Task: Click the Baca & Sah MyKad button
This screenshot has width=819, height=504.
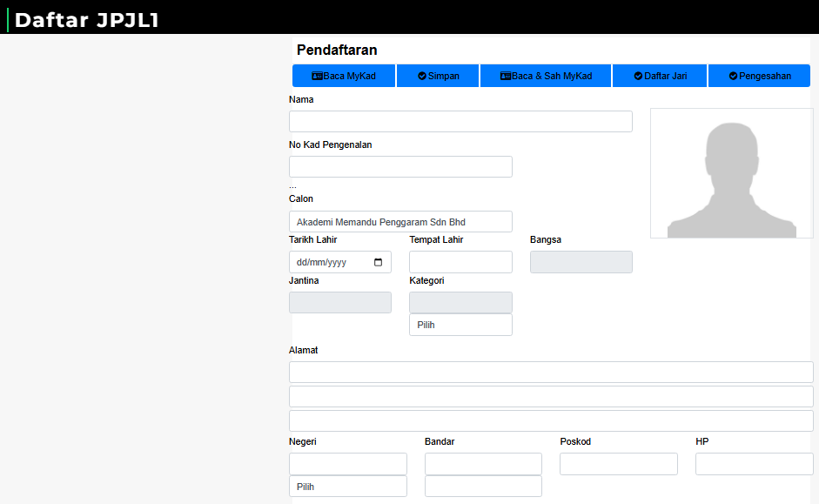Action: (x=546, y=76)
